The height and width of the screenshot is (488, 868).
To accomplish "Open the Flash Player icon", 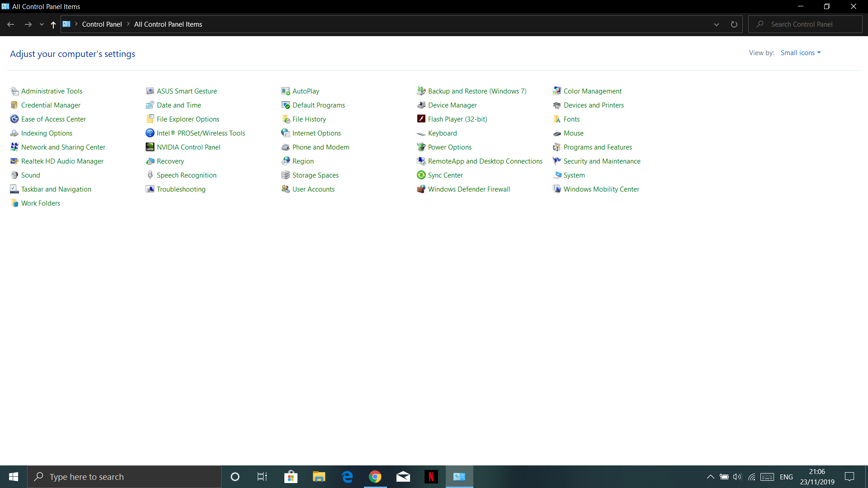I will 421,119.
